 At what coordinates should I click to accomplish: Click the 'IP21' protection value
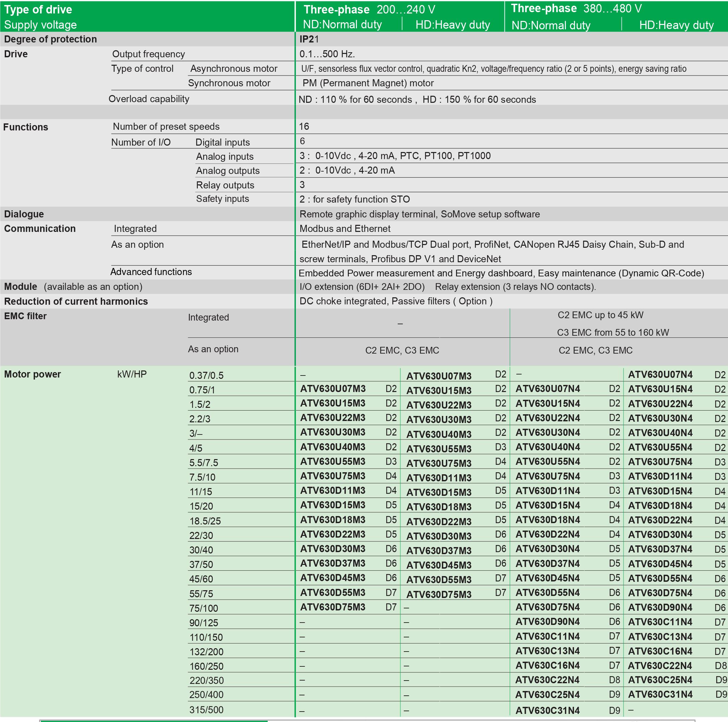pyautogui.click(x=309, y=39)
